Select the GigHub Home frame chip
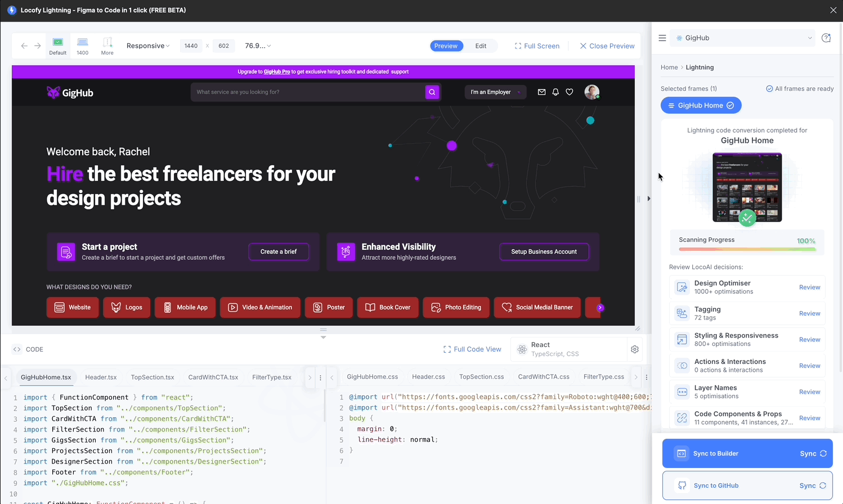 coord(701,105)
